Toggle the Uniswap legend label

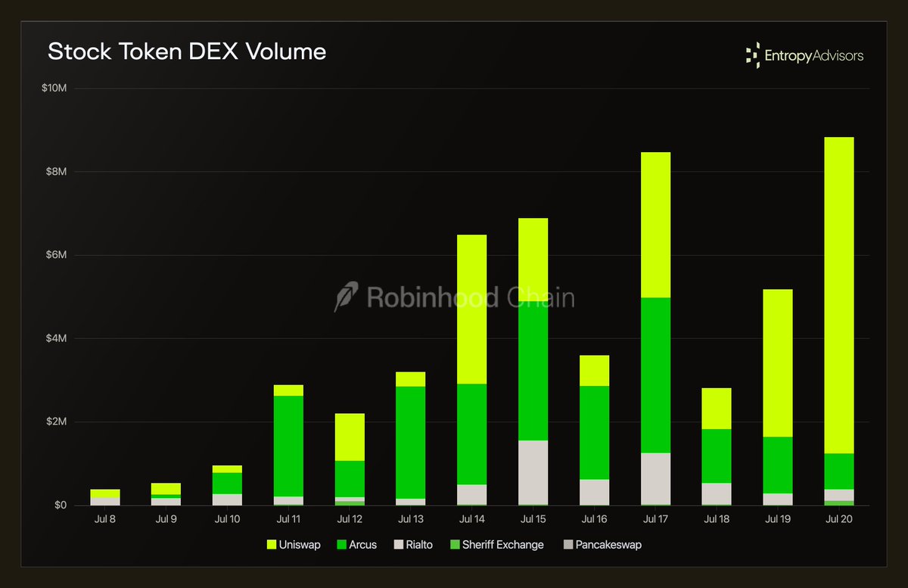(x=300, y=545)
